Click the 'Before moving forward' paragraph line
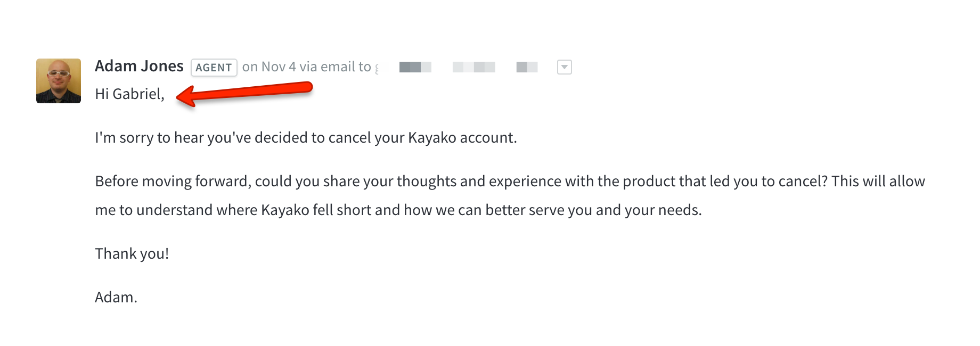Viewport: 980px width, 346px height. [510, 182]
